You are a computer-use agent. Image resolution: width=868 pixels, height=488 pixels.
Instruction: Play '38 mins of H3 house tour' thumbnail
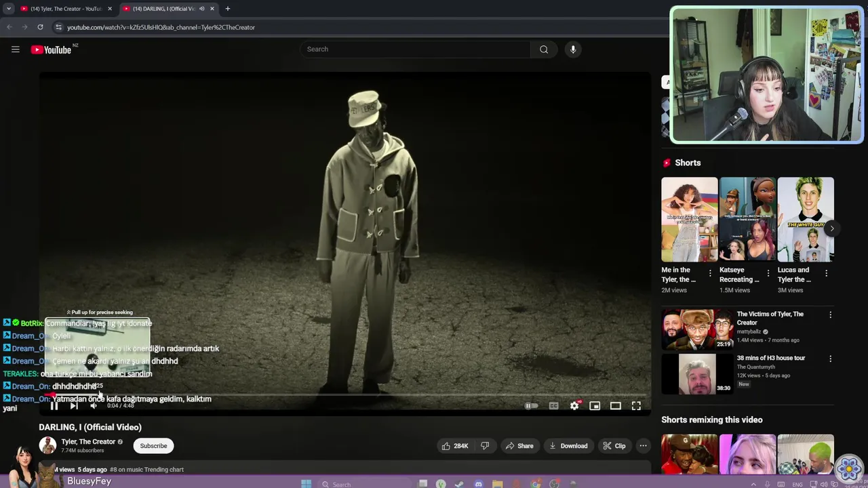pos(697,373)
